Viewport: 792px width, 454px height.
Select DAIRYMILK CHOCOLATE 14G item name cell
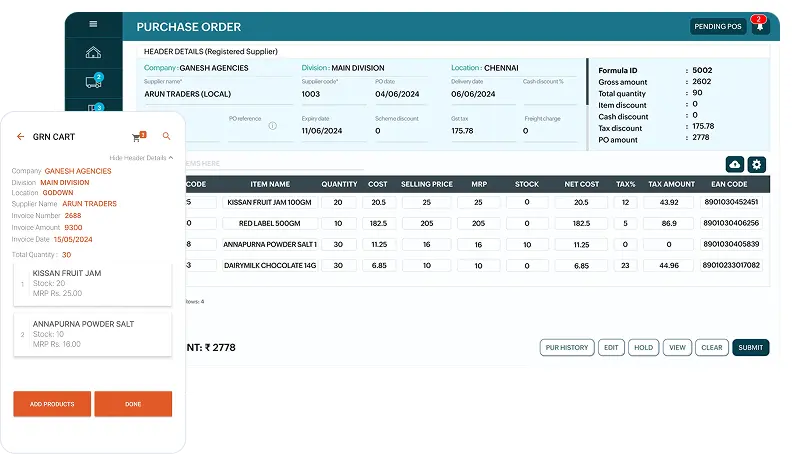point(270,266)
